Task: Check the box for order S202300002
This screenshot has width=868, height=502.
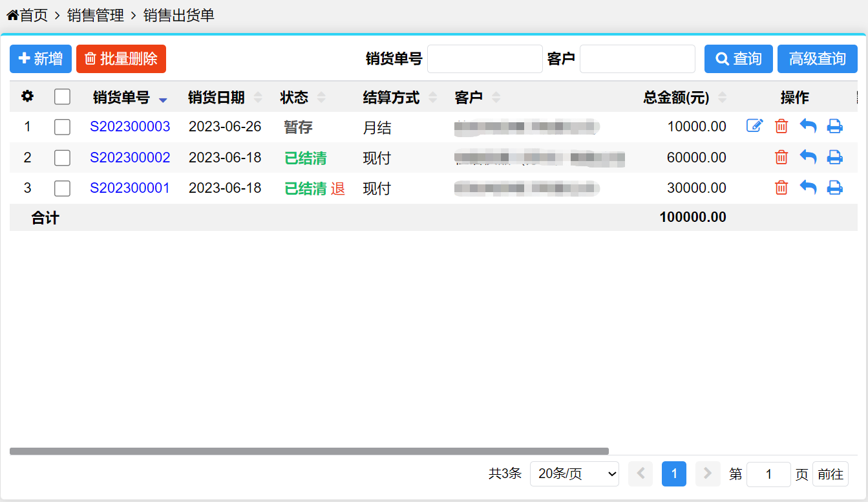Action: [62, 157]
